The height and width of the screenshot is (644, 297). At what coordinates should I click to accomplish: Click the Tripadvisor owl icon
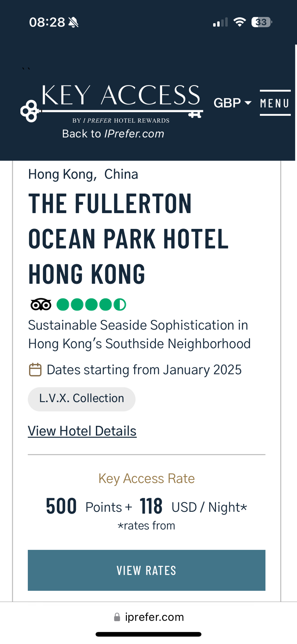pos(41,305)
